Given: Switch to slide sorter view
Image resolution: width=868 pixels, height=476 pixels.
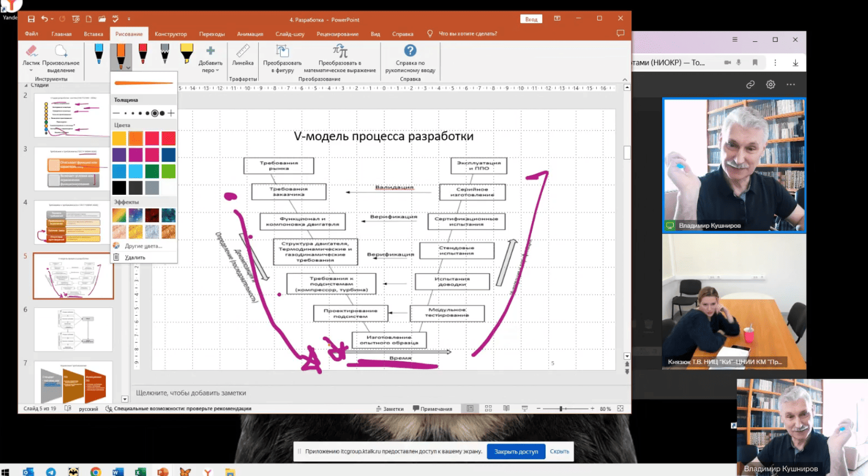Looking at the screenshot, I should point(488,408).
